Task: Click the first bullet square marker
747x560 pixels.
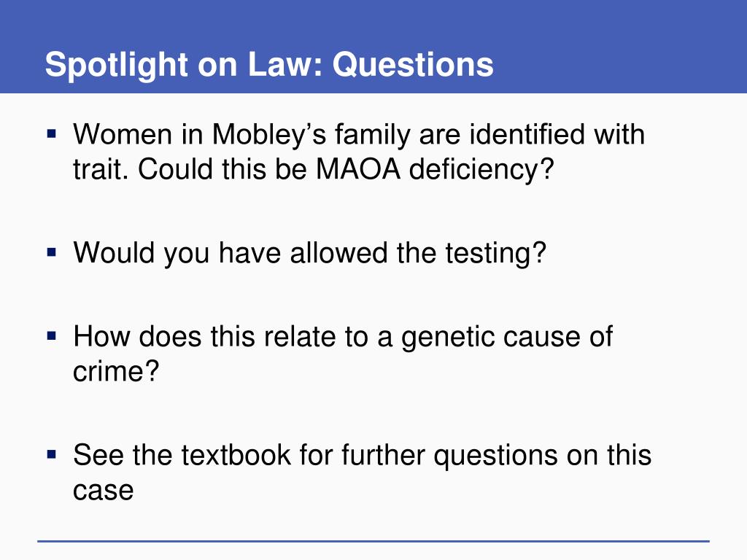Action: (x=52, y=133)
